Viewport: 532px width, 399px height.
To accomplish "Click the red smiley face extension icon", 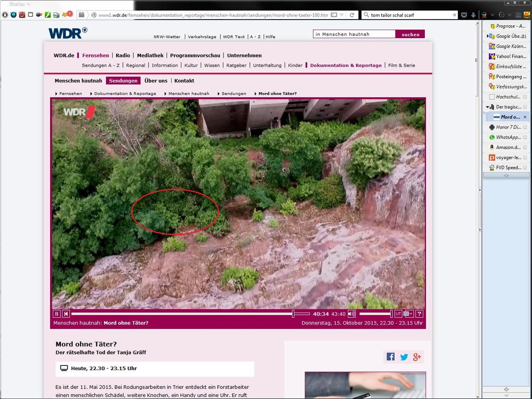I will coord(22,15).
